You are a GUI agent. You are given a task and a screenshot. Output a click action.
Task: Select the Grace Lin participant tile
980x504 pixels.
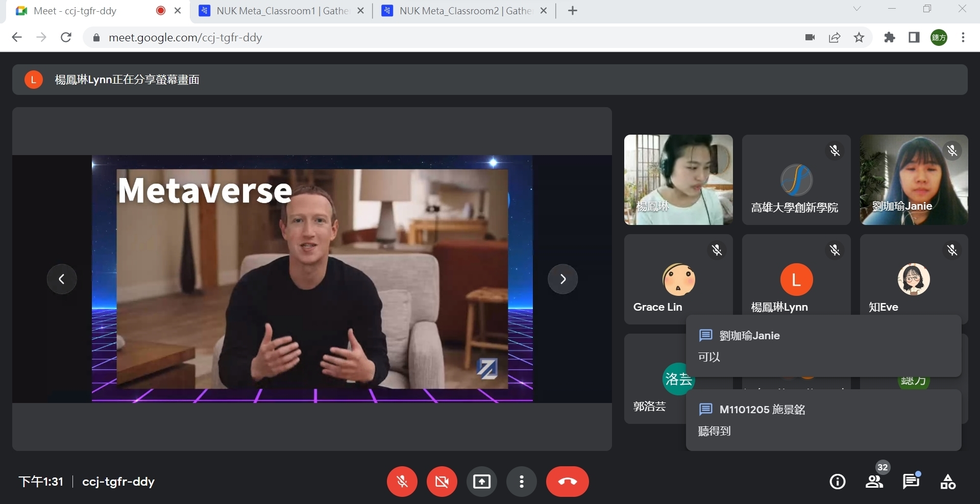pos(678,279)
